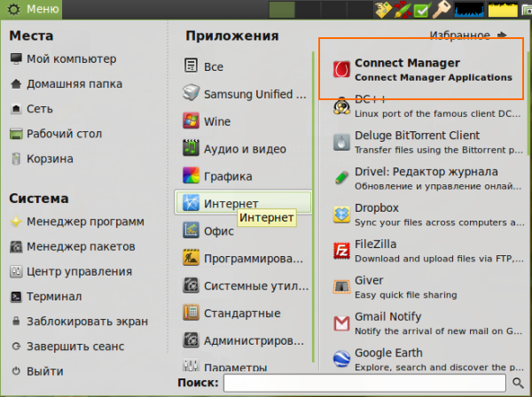The height and width of the screenshot is (397, 532).
Task: Open the FileZilla application icon
Action: pyautogui.click(x=342, y=251)
